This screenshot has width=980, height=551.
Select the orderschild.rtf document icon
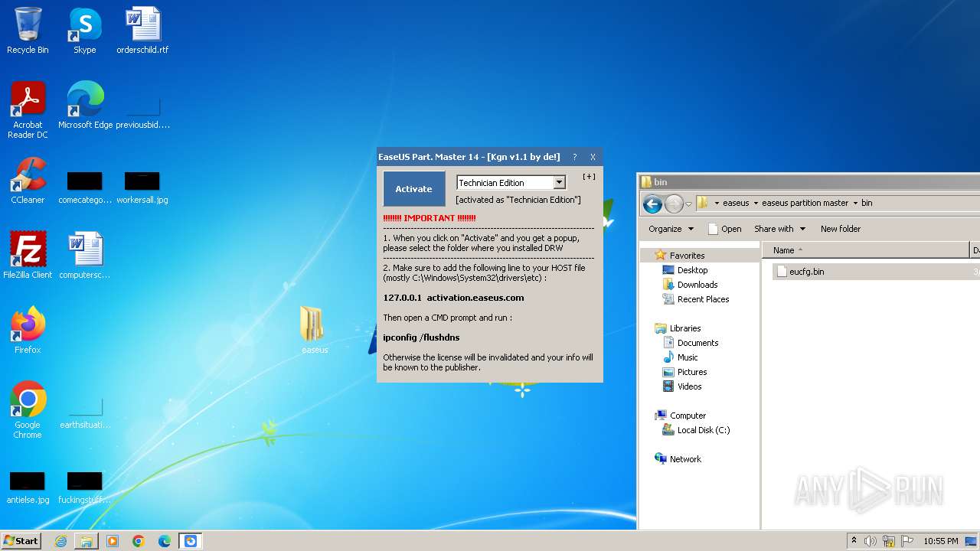[142, 31]
